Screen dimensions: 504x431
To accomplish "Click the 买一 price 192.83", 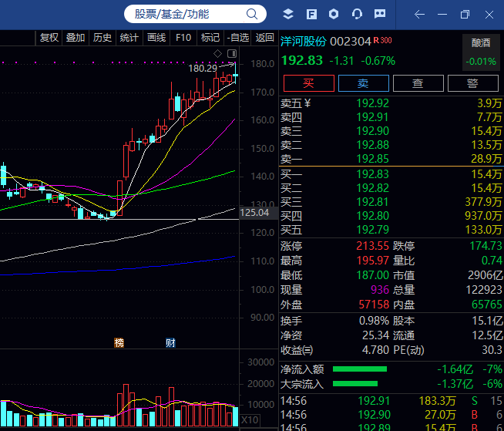I will (372, 174).
